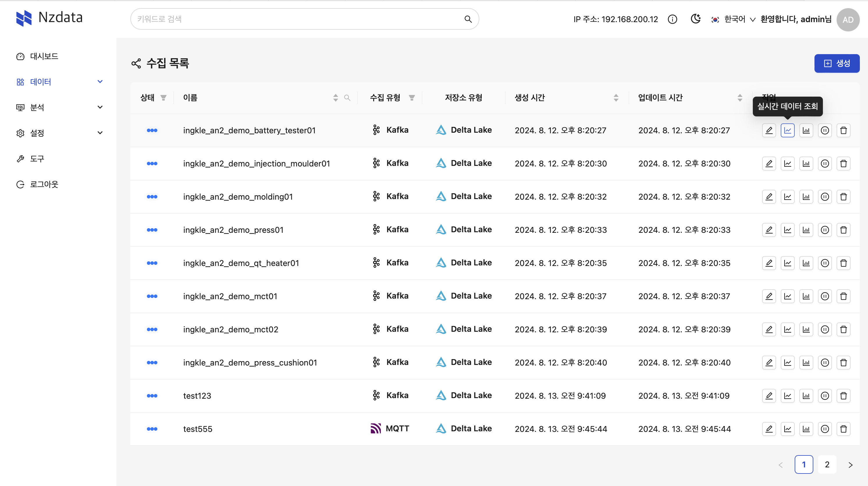Open the 한국어 language dropdown

point(734,19)
